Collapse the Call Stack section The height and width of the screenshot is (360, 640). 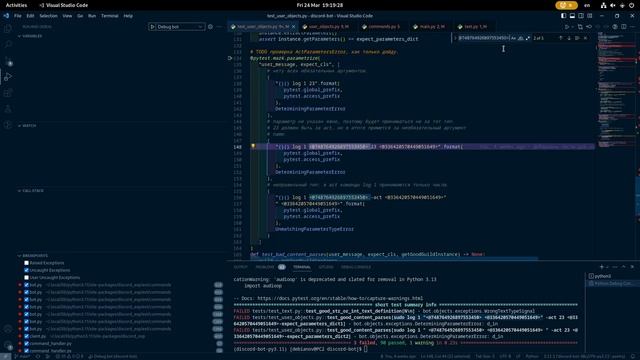point(31,191)
